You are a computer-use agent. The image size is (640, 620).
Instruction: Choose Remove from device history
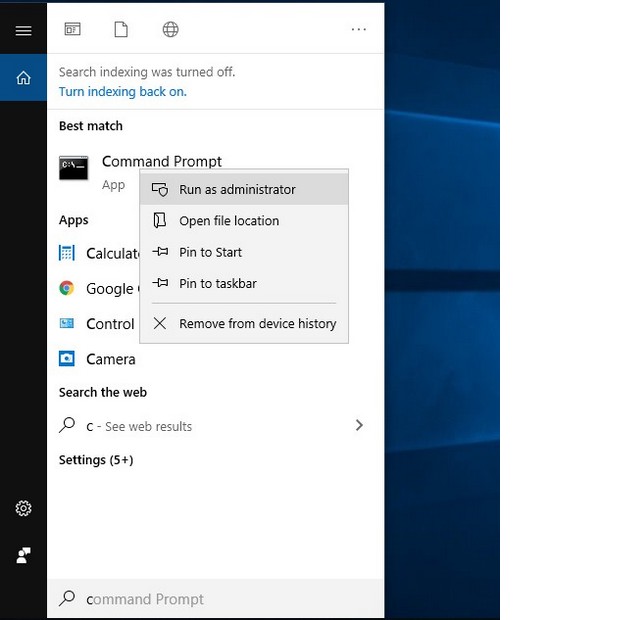[x=244, y=324]
